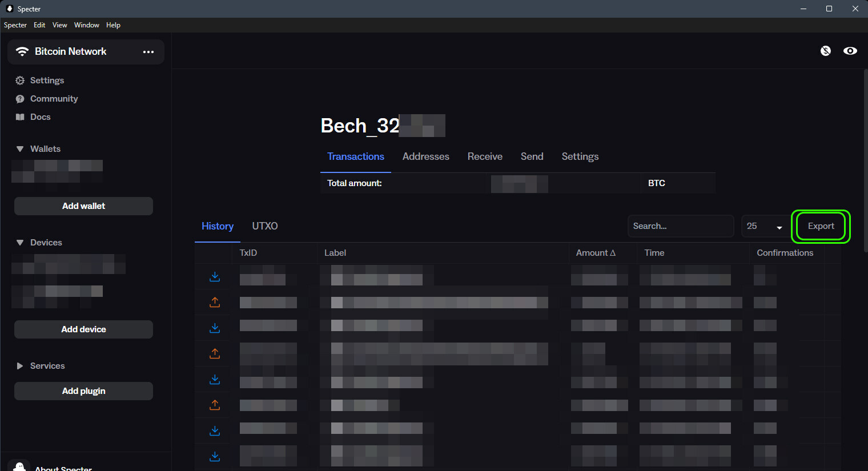Switch to the Receive tab

[x=485, y=156]
